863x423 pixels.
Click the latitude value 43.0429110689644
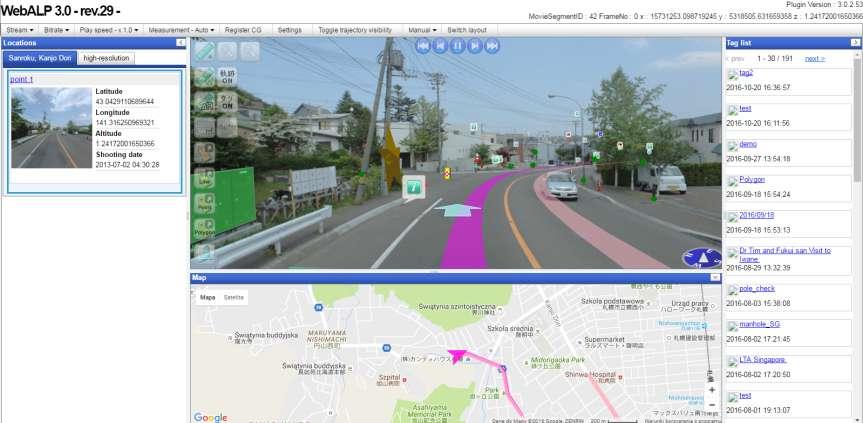click(x=124, y=102)
